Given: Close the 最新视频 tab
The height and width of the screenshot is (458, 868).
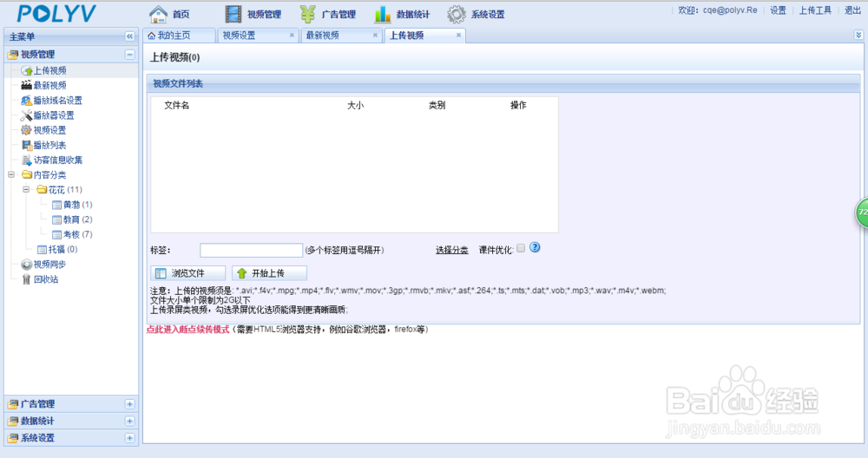Looking at the screenshot, I should tap(375, 36).
